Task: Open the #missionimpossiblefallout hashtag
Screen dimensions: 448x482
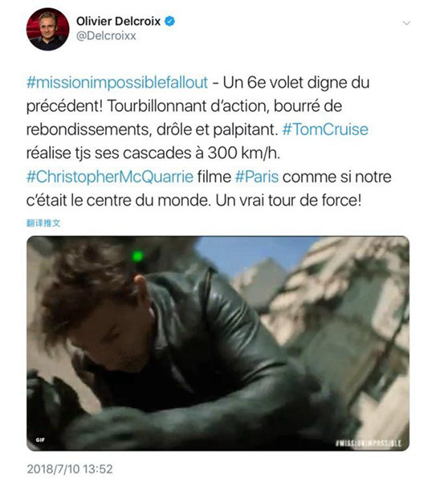Action: (x=117, y=83)
